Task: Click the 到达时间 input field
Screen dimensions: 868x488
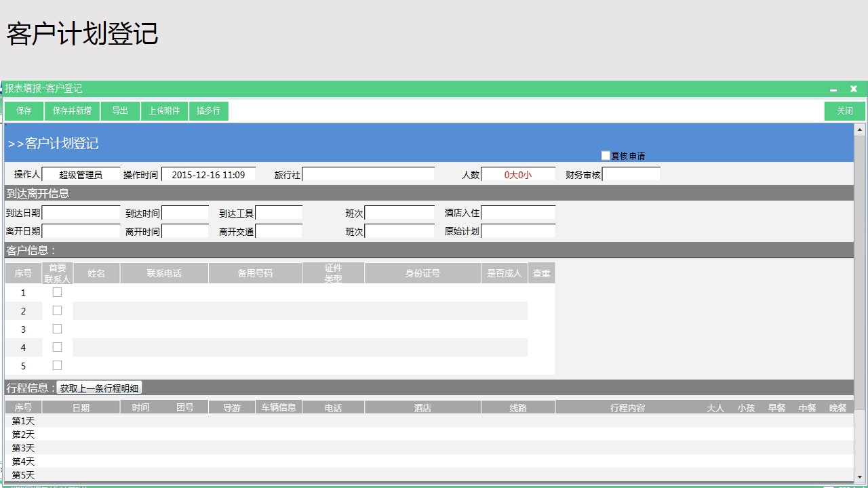Action: click(x=185, y=213)
